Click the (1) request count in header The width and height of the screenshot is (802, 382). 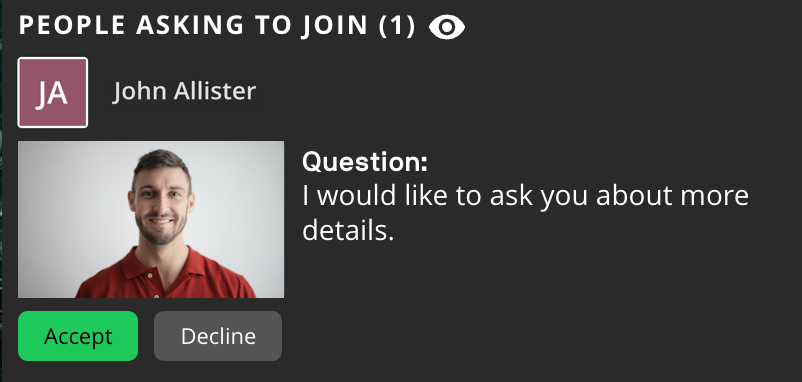[x=397, y=26]
